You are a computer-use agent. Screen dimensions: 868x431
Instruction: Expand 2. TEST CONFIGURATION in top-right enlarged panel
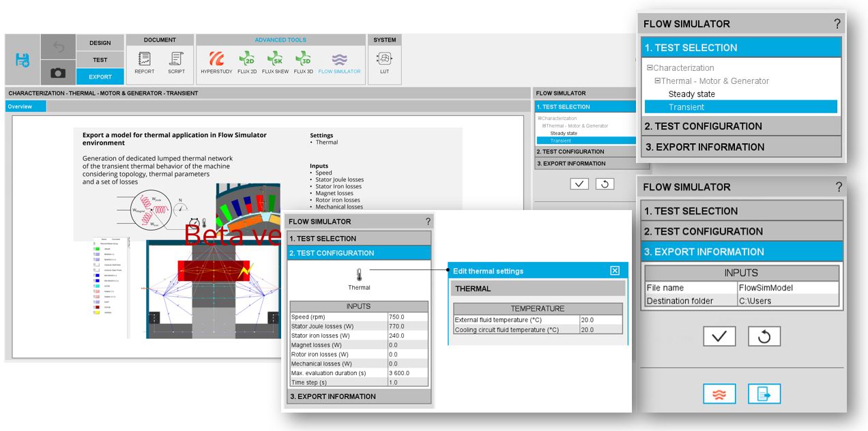[742, 126]
